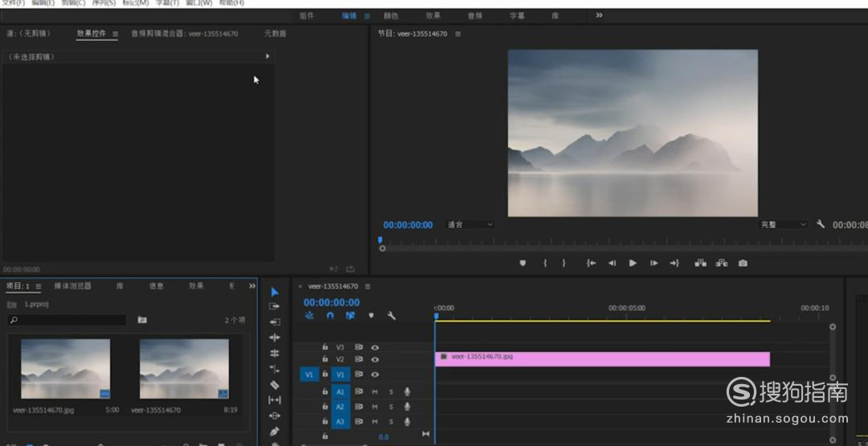Select the Pen tool
This screenshot has width=868, height=446.
tap(275, 431)
